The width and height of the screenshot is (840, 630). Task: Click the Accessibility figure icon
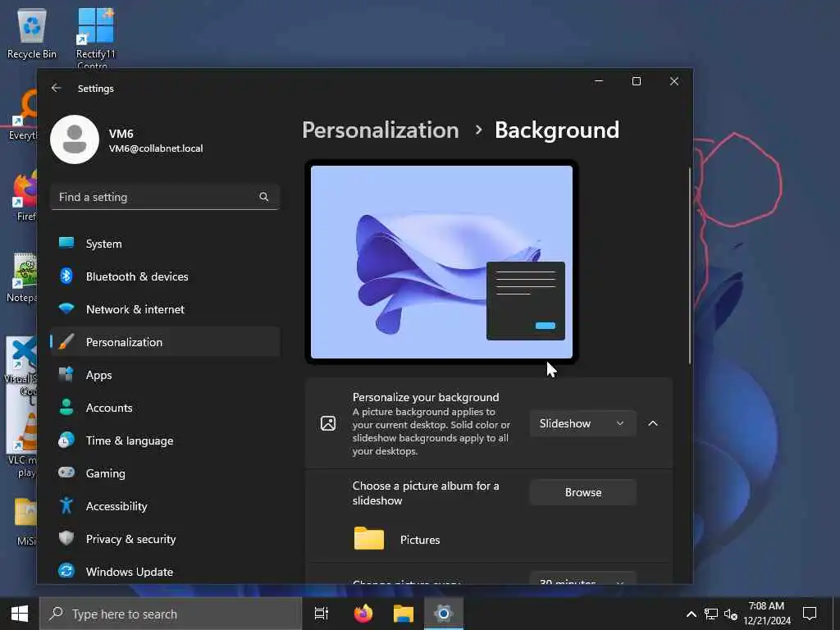[x=66, y=505]
